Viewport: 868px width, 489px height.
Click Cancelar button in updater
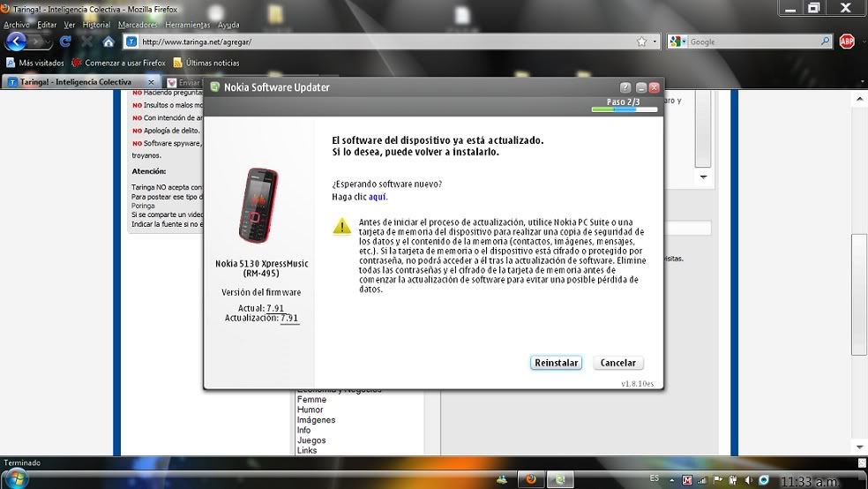coord(617,363)
